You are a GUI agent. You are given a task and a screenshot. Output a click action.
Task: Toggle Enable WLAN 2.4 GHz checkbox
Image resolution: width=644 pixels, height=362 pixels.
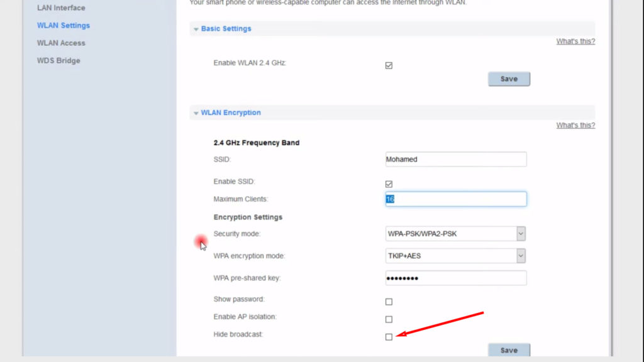click(389, 65)
